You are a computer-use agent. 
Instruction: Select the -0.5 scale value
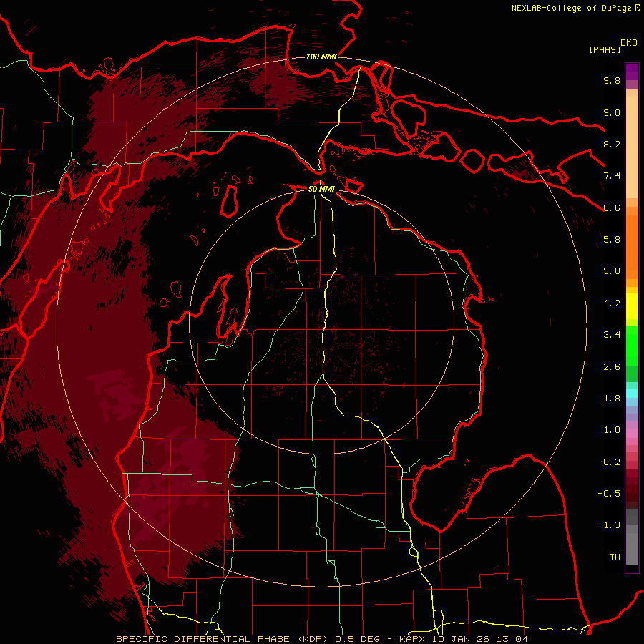[609, 494]
